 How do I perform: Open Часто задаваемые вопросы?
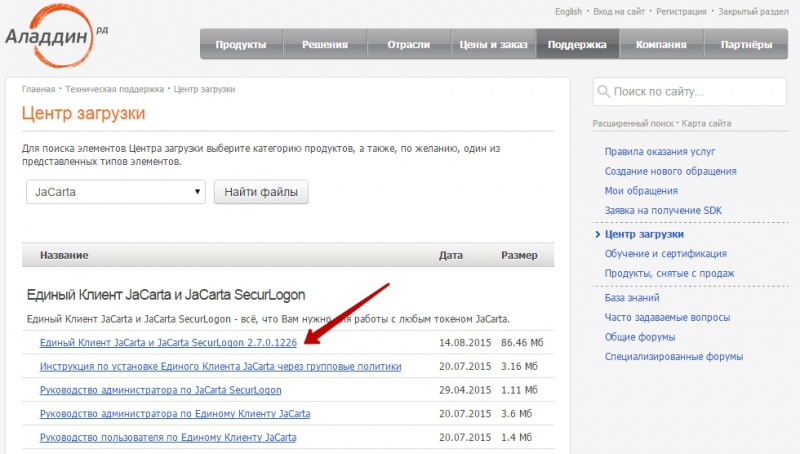[x=667, y=317]
